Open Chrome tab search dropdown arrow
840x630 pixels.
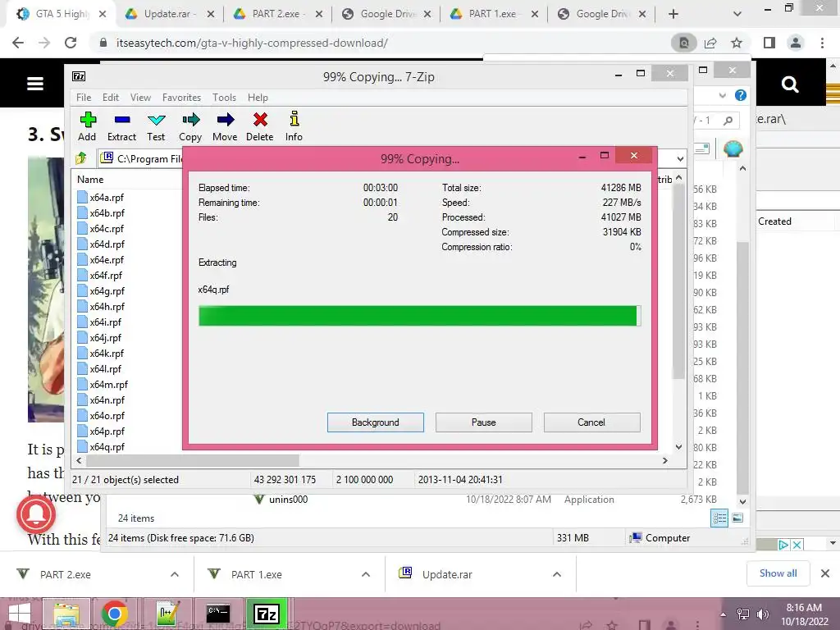[737, 15]
